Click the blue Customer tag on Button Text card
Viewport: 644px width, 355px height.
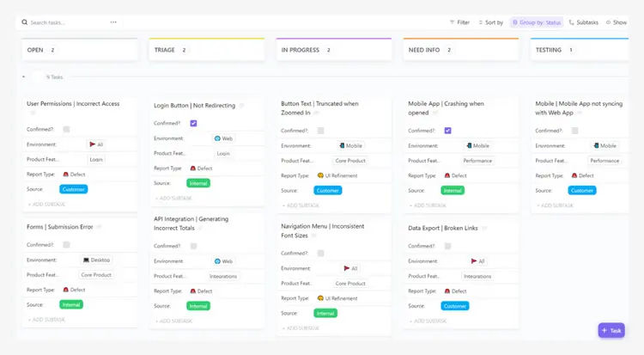[328, 191]
